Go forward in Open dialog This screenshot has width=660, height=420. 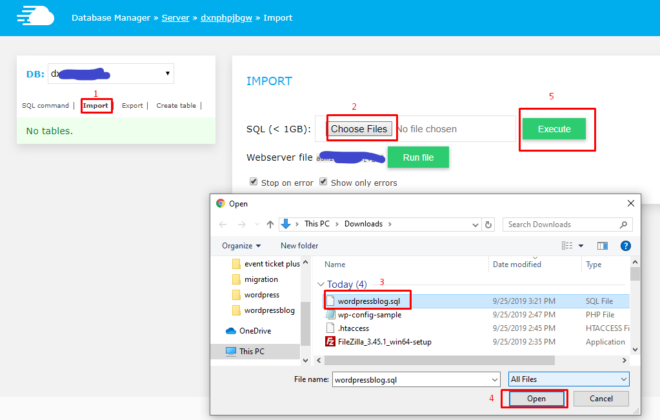(241, 224)
